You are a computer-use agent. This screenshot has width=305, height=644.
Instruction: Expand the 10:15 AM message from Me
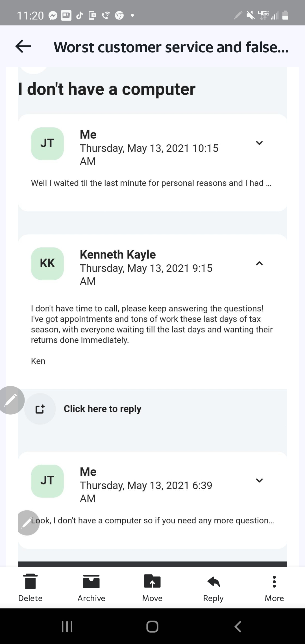point(259,143)
